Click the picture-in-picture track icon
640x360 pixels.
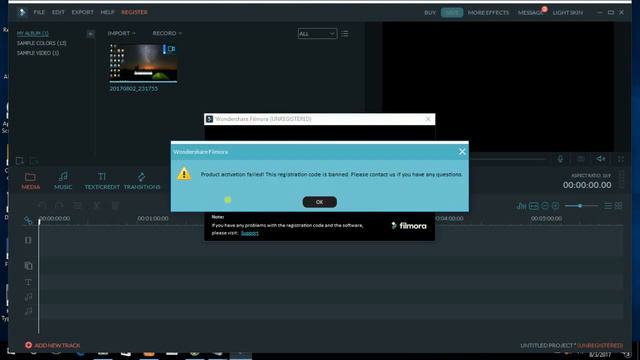[x=28, y=266]
